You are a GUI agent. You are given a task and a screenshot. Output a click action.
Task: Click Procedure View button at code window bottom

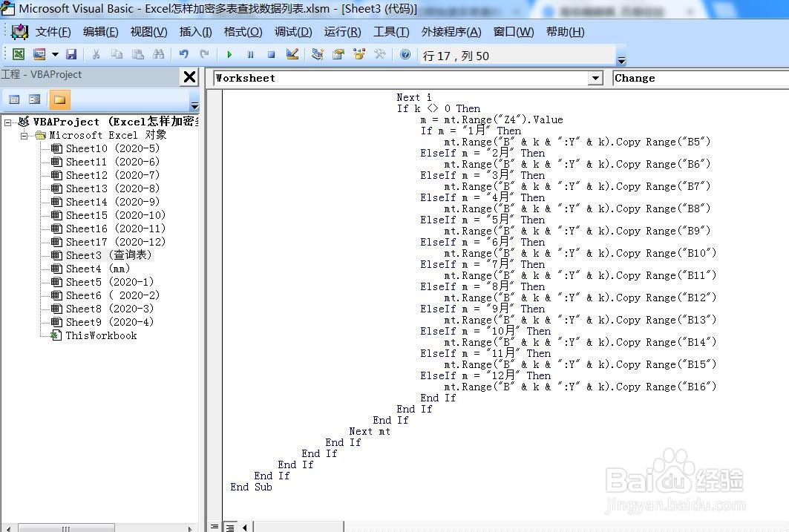pos(215,527)
